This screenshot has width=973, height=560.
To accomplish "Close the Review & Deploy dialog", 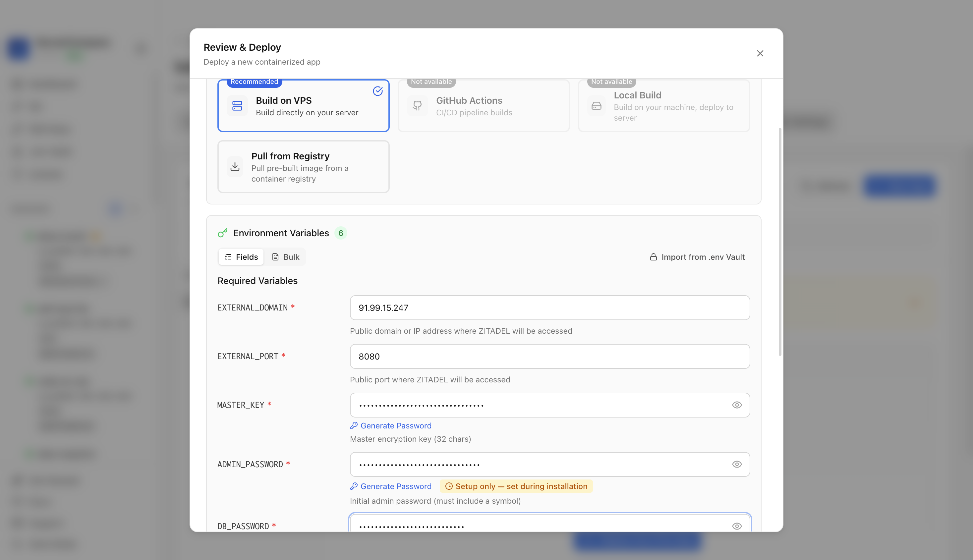I will tap(760, 53).
